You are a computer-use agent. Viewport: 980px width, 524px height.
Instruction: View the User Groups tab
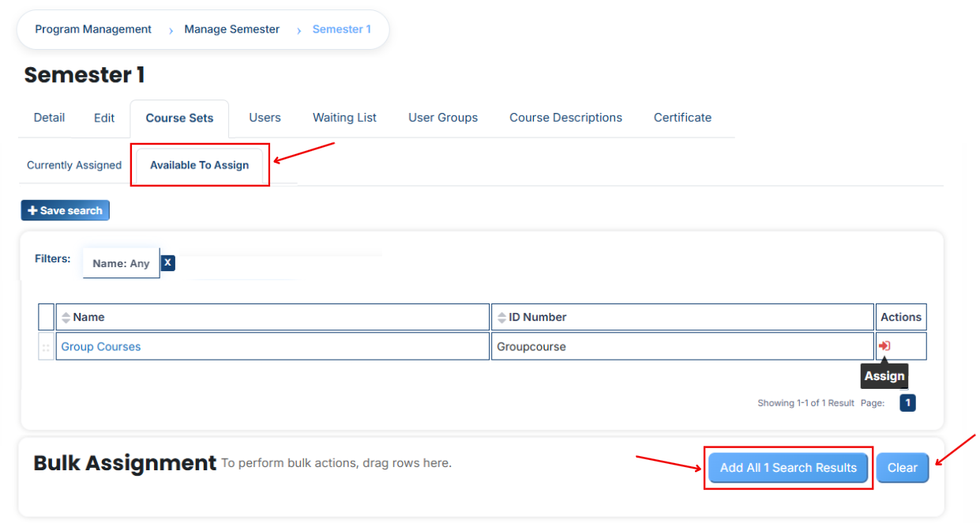click(x=443, y=118)
